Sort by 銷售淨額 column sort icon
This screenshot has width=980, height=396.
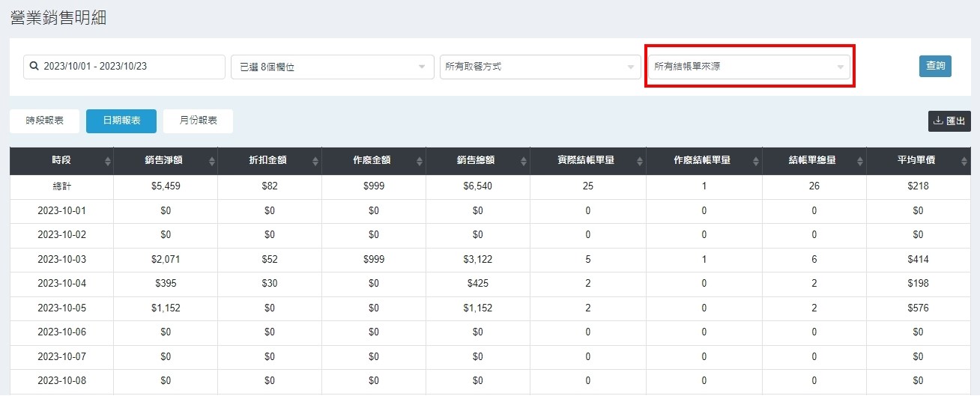(x=212, y=162)
